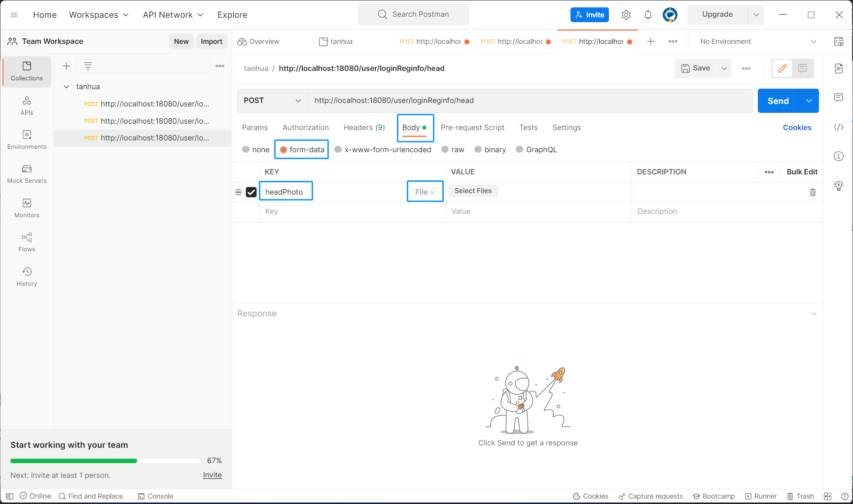Screen dimensions: 853x504
Task: Open the Upgrade dropdown arrow
Action: pos(756,15)
